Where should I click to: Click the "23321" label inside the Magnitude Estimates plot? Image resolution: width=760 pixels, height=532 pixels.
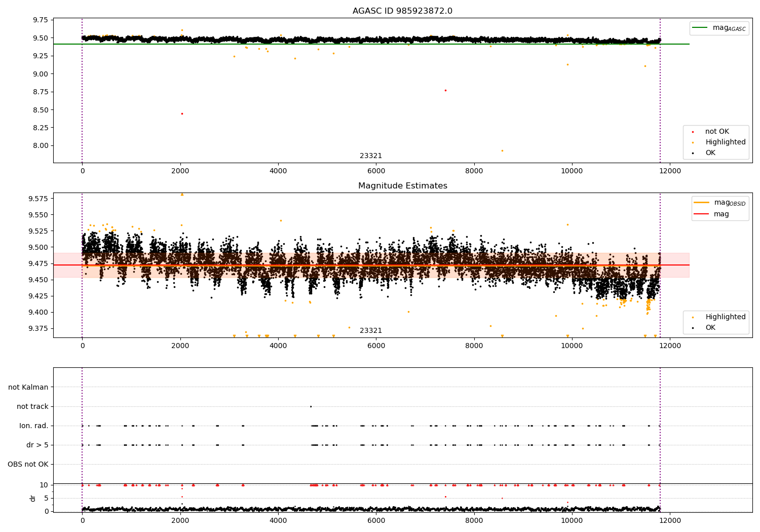371,331
